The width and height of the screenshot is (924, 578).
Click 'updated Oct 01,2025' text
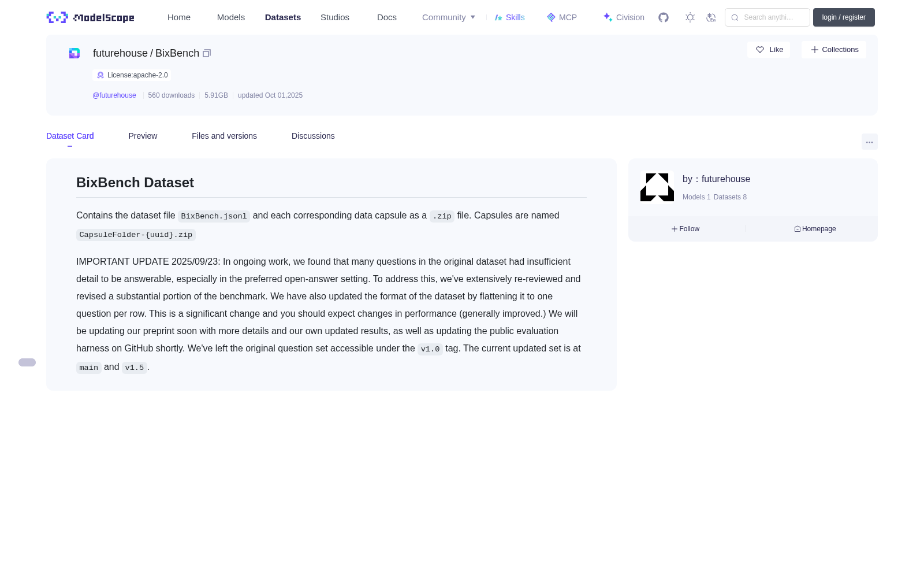point(270,95)
